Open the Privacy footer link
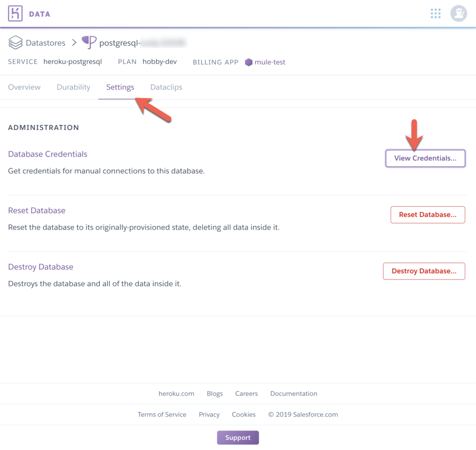Viewport: 476px width, 450px height. click(x=209, y=414)
